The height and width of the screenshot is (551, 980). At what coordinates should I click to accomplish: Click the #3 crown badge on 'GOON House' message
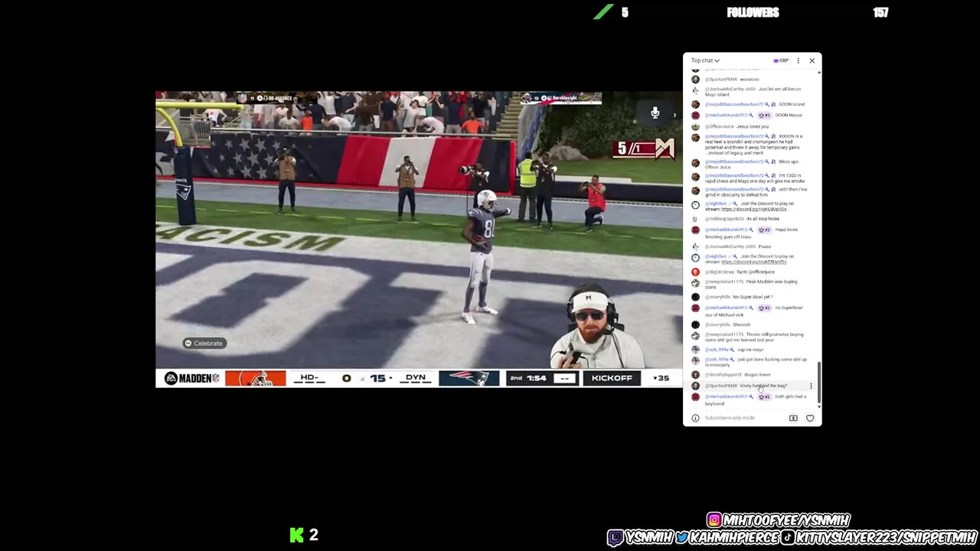coord(764,115)
